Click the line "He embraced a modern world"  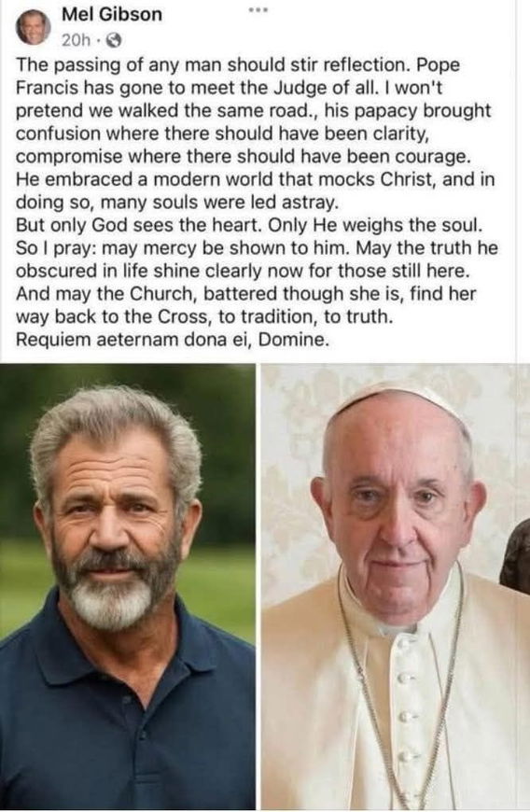coord(255,180)
